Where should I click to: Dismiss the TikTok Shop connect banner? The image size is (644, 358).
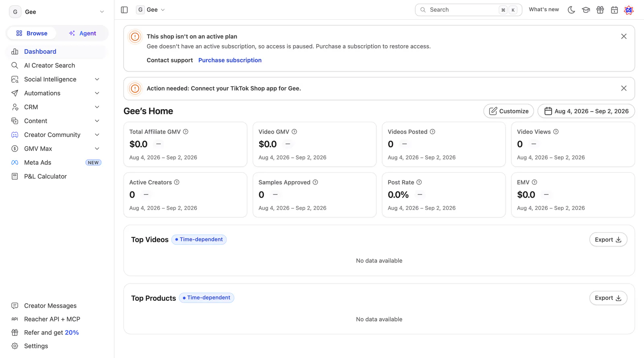click(x=624, y=88)
